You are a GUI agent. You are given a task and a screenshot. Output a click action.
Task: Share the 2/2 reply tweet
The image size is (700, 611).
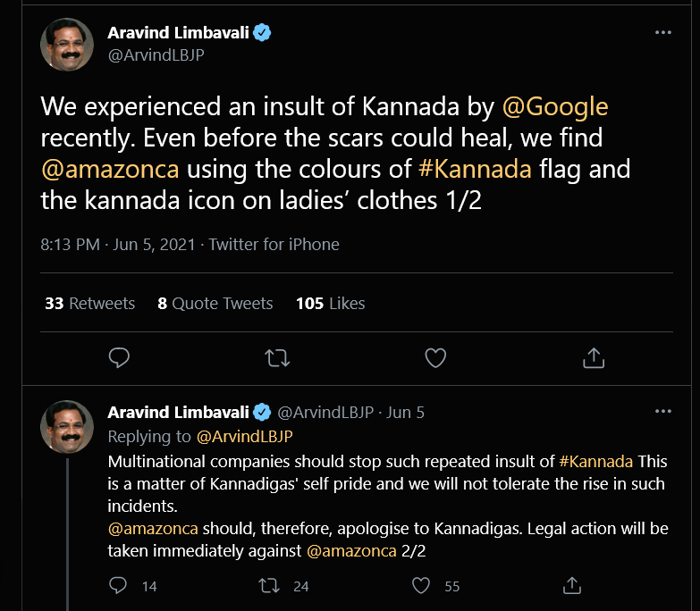[571, 586]
